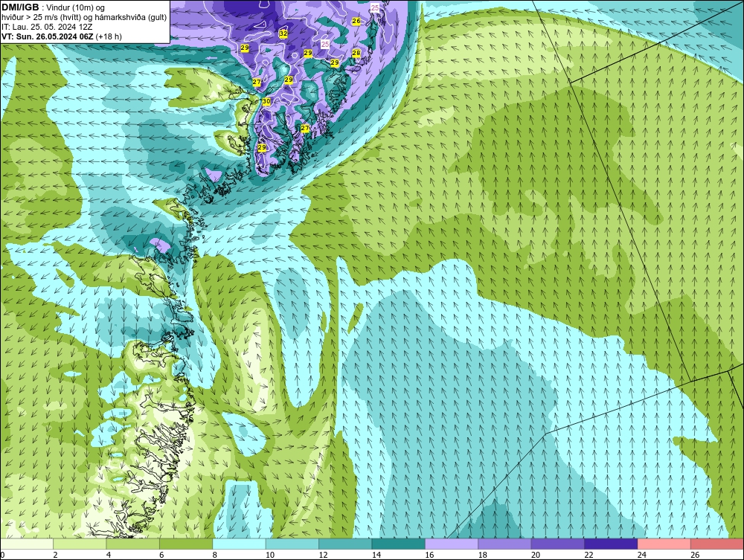Click the 4–6 m/s green legend swatch
The width and height of the screenshot is (744, 560).
133,544
